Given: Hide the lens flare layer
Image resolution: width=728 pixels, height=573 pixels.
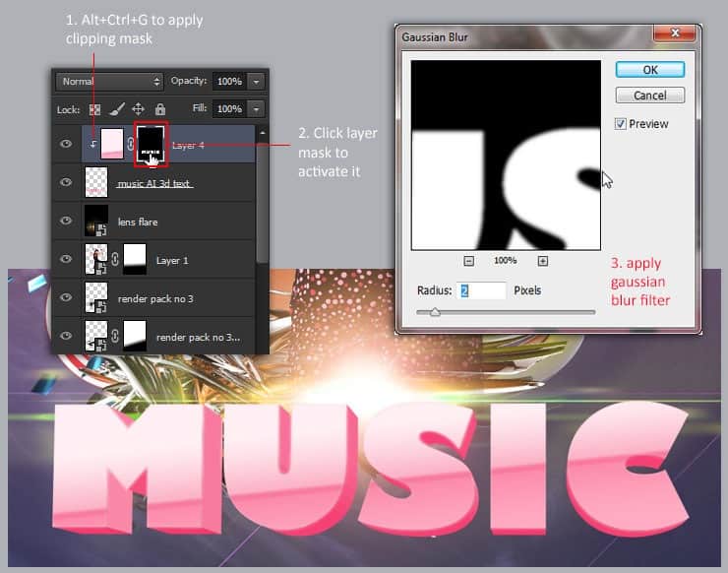Looking at the screenshot, I should point(66,221).
